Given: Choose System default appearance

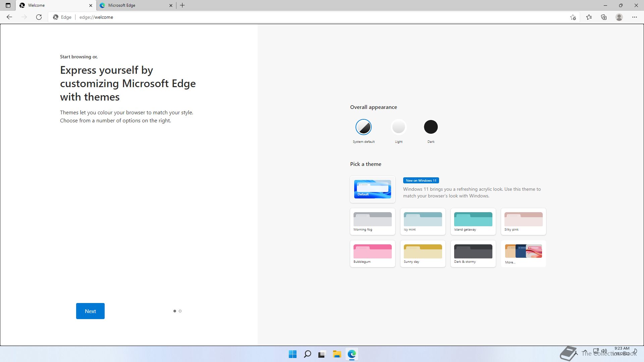Looking at the screenshot, I should 364,127.
